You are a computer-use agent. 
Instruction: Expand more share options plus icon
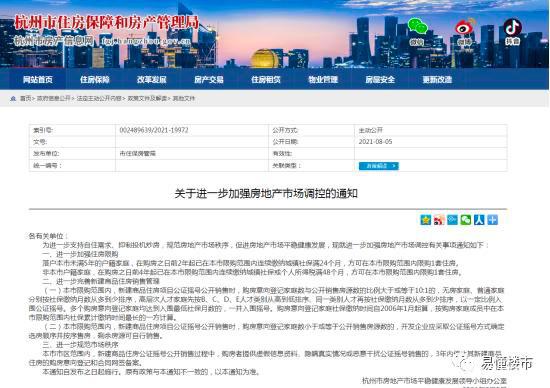492,220
